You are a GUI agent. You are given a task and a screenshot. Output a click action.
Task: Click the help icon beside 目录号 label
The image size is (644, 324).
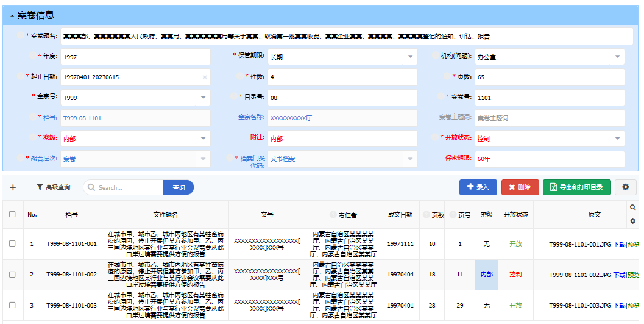(x=234, y=96)
